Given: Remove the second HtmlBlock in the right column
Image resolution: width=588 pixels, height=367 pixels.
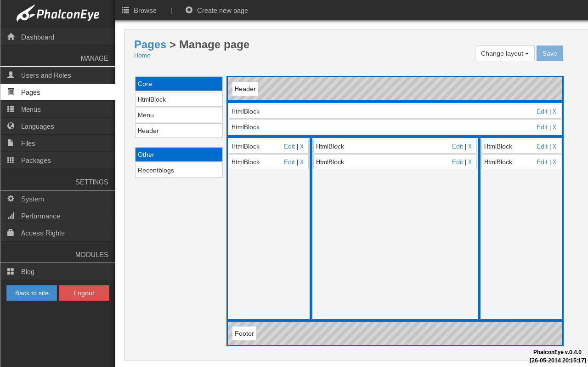Looking at the screenshot, I should tap(554, 162).
